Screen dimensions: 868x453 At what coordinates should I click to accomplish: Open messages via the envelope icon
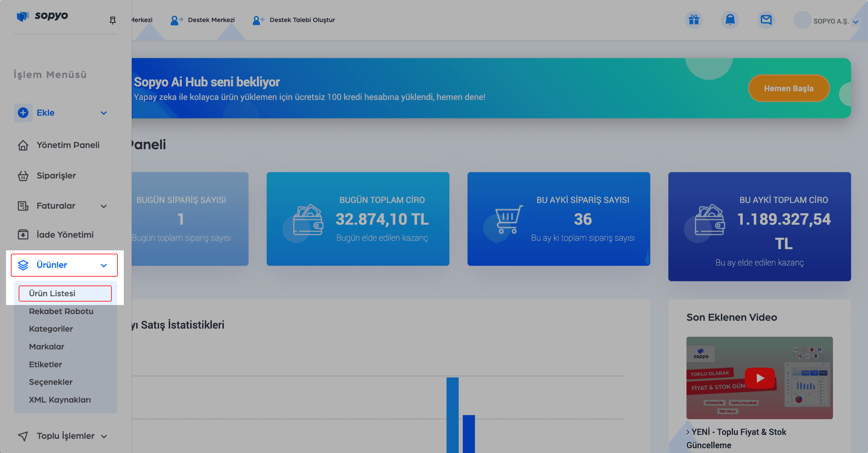766,20
